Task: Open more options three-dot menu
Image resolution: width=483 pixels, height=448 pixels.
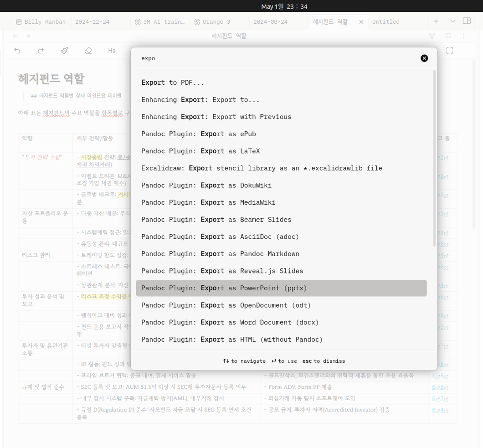Action: tap(463, 36)
